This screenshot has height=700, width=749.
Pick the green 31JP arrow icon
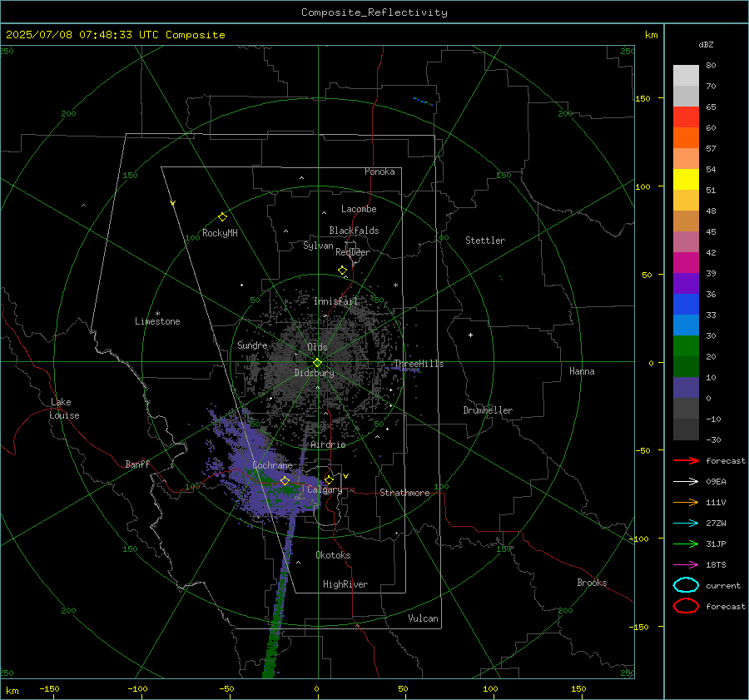click(x=686, y=544)
